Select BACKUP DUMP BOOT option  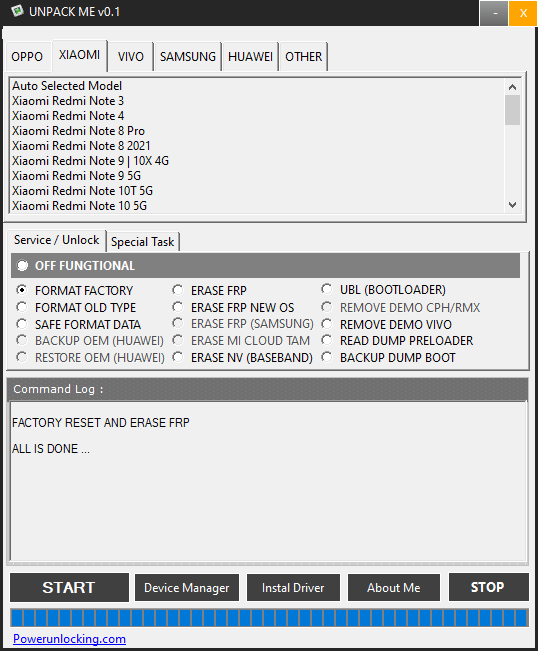tap(327, 357)
